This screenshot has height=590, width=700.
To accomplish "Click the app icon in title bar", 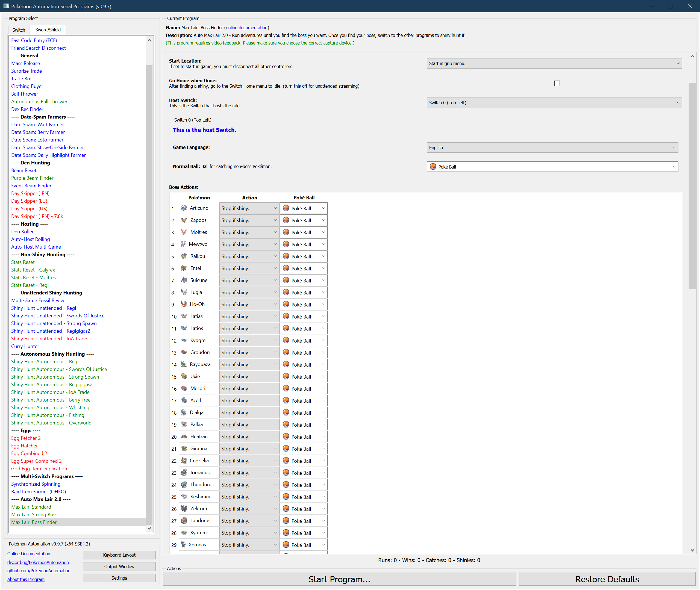I will click(6, 6).
